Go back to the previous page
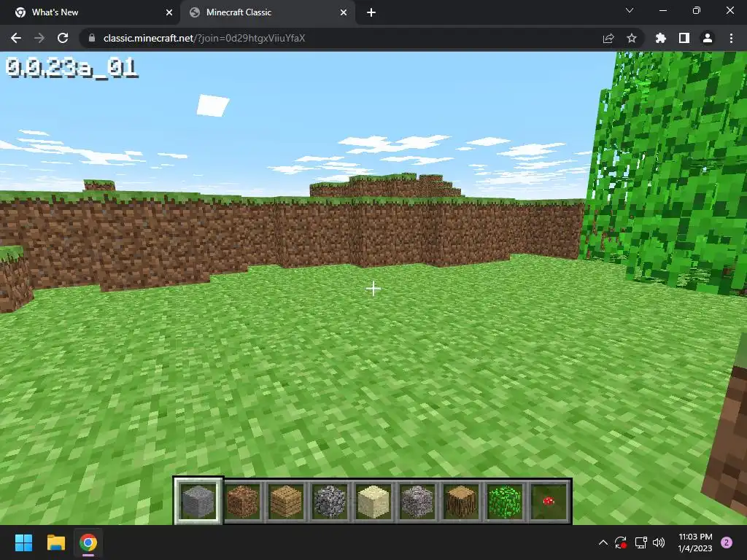The width and height of the screenshot is (747, 560). point(16,38)
